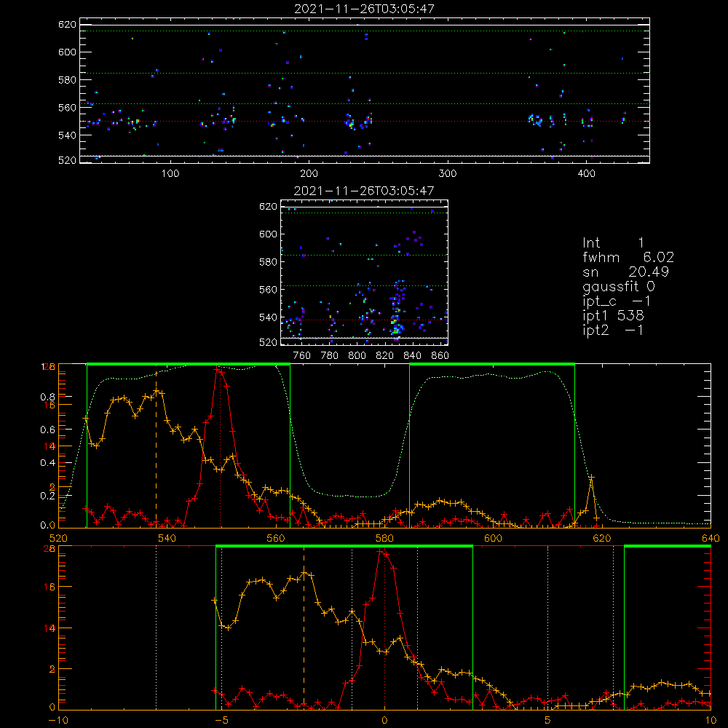Click x-axis label 540 of the profile plot
Image resolution: width=728 pixels, height=728 pixels.
167,538
